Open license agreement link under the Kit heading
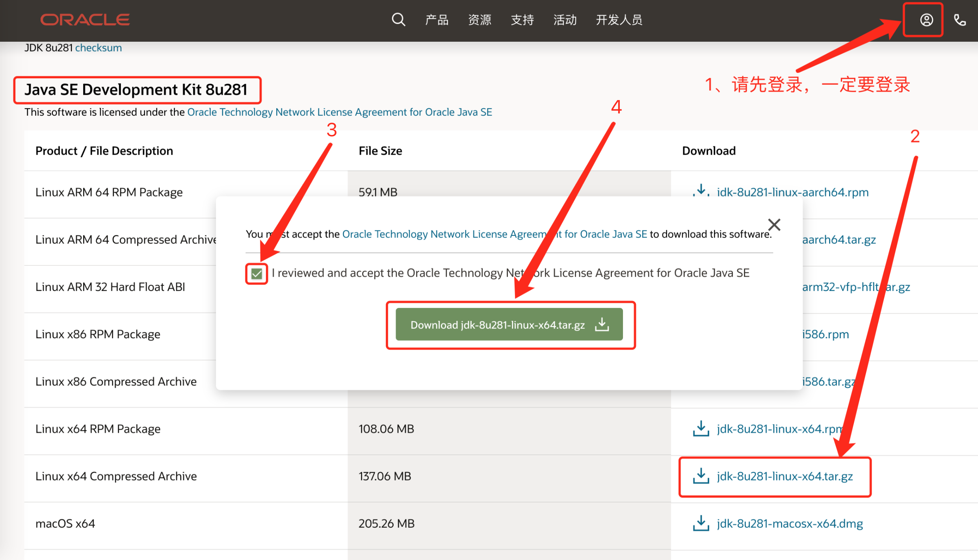 coord(339,112)
